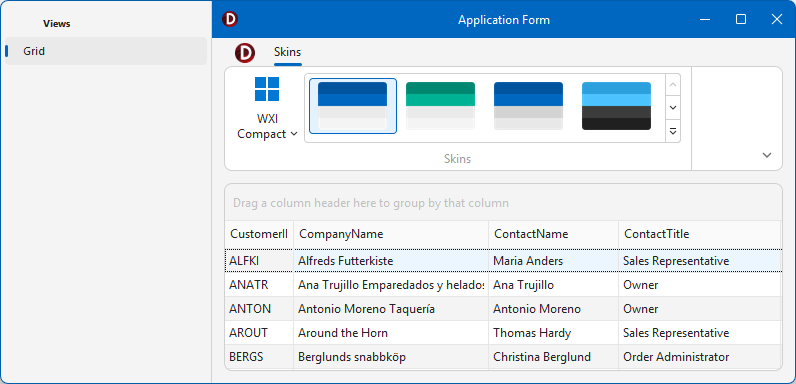Close the Application Form window
The image size is (796, 384).
777,19
